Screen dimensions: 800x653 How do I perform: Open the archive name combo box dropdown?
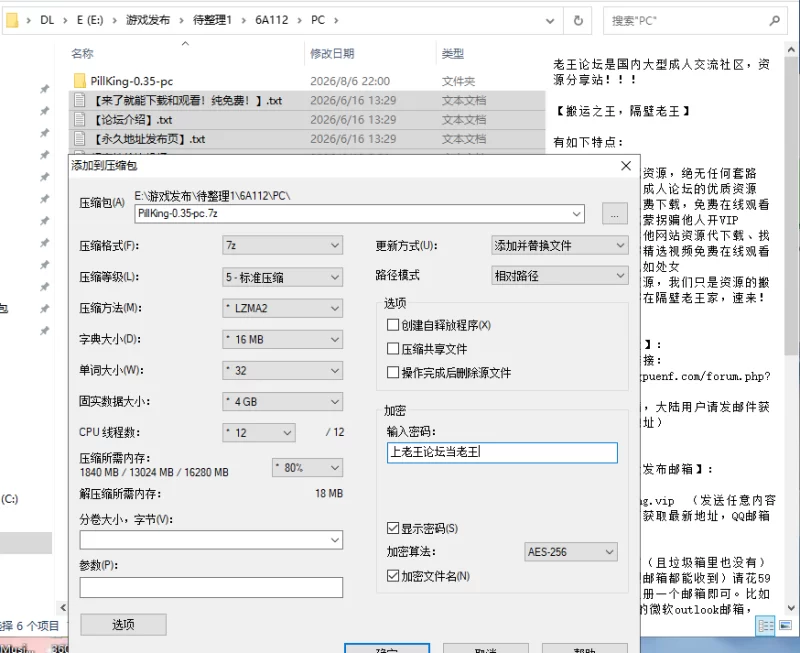(x=577, y=214)
